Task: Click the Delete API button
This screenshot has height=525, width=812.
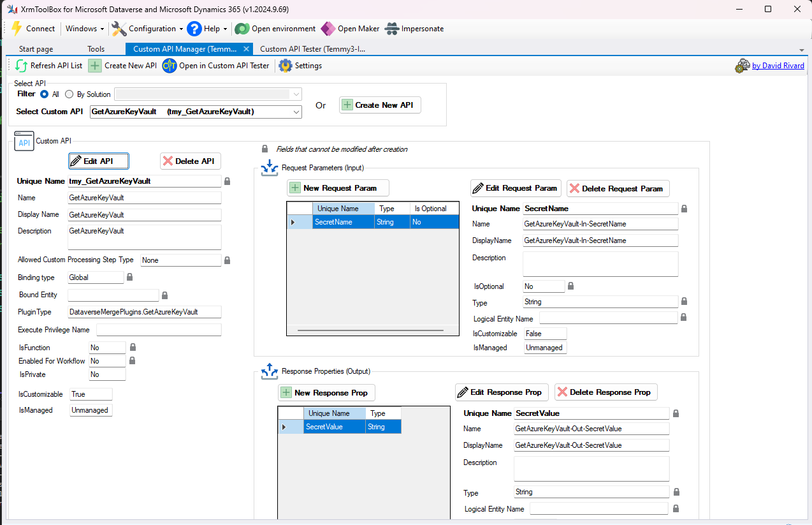Action: click(191, 161)
